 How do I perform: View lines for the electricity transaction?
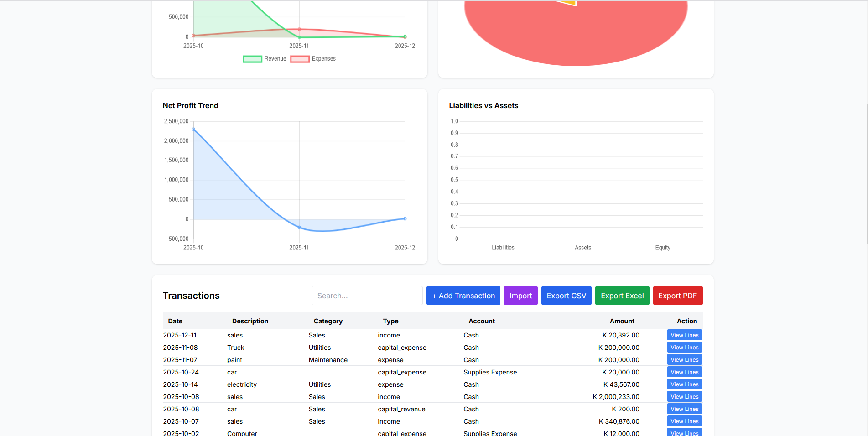[684, 384]
